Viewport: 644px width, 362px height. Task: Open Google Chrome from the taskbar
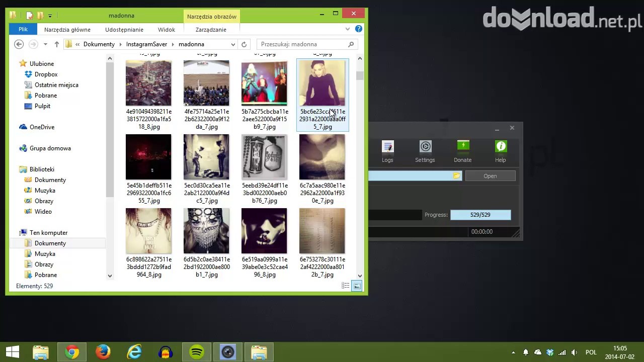pos(72,352)
